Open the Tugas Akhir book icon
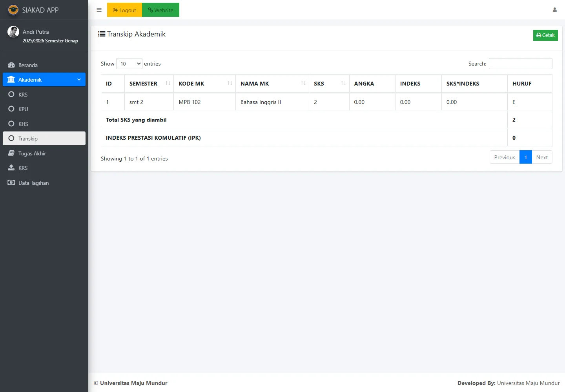565x392 pixels. click(11, 153)
